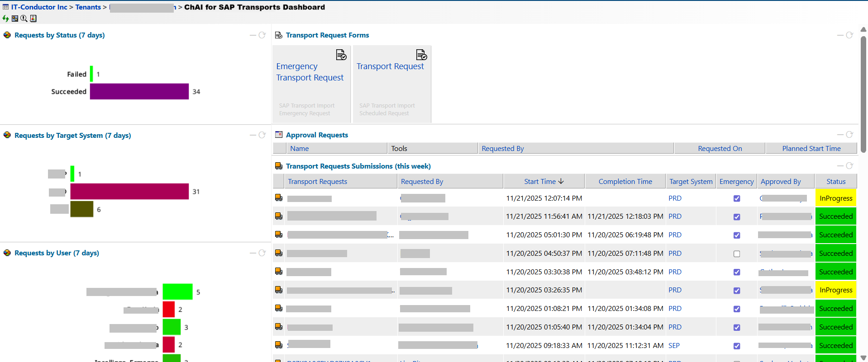Click the truck icon on the first submission row
The height and width of the screenshot is (362, 868).
[279, 198]
